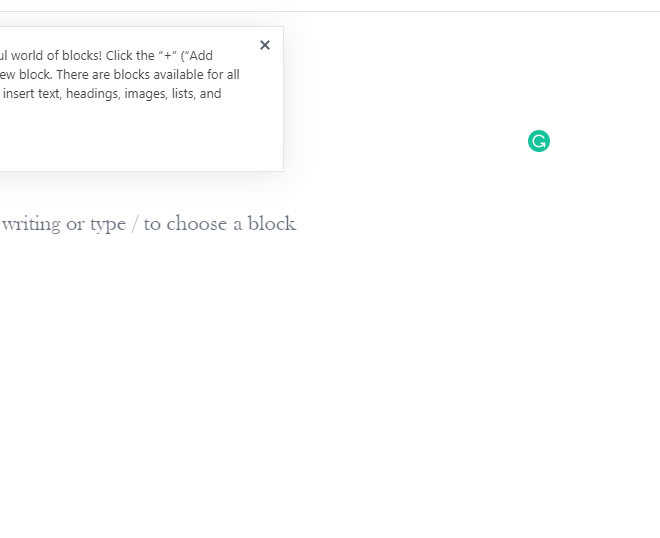Click the quoted '+' symbol in the tip
Viewport: 660px width, 538px height.
coord(168,56)
